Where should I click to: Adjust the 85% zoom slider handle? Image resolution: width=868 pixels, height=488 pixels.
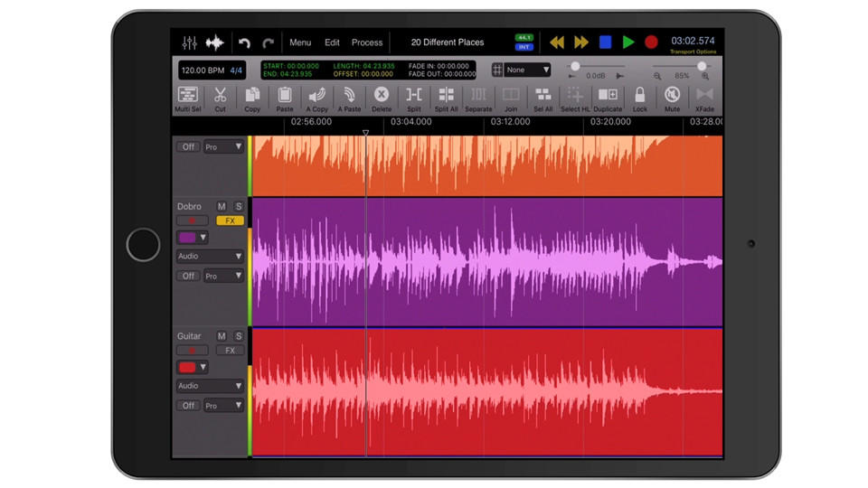point(702,66)
